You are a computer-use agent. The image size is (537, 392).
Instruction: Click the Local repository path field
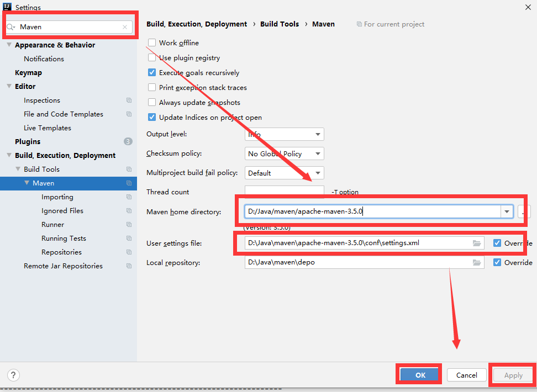pyautogui.click(x=365, y=263)
